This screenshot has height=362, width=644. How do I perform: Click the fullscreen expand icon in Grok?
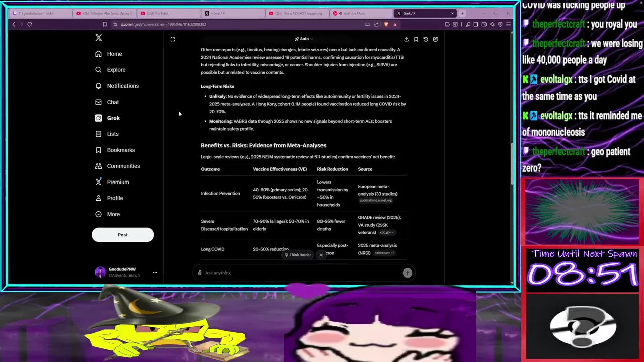tap(173, 39)
